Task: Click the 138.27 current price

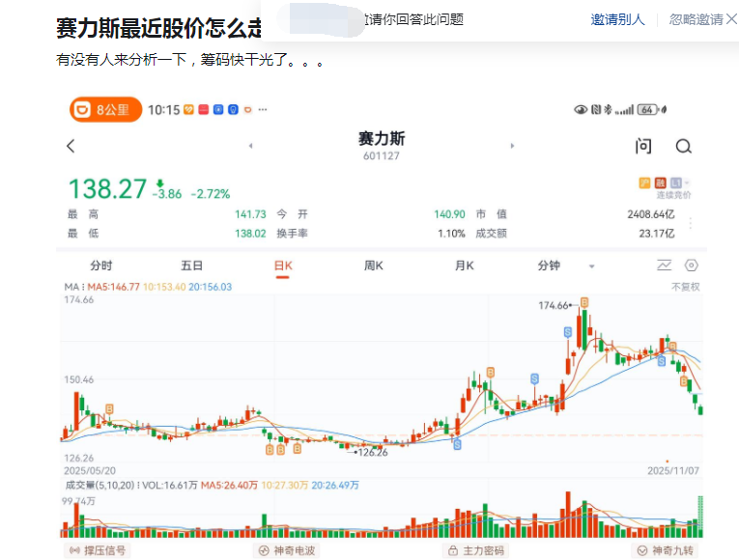Action: (x=107, y=189)
